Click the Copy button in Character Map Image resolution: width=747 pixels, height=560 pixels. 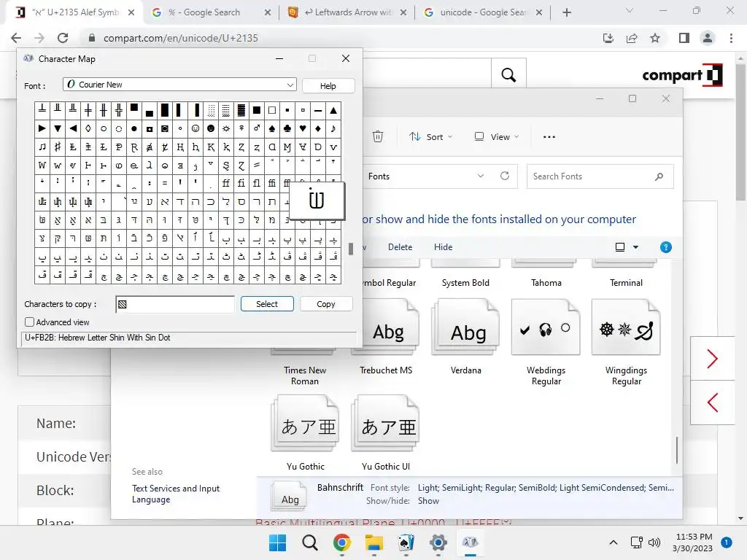coord(326,304)
